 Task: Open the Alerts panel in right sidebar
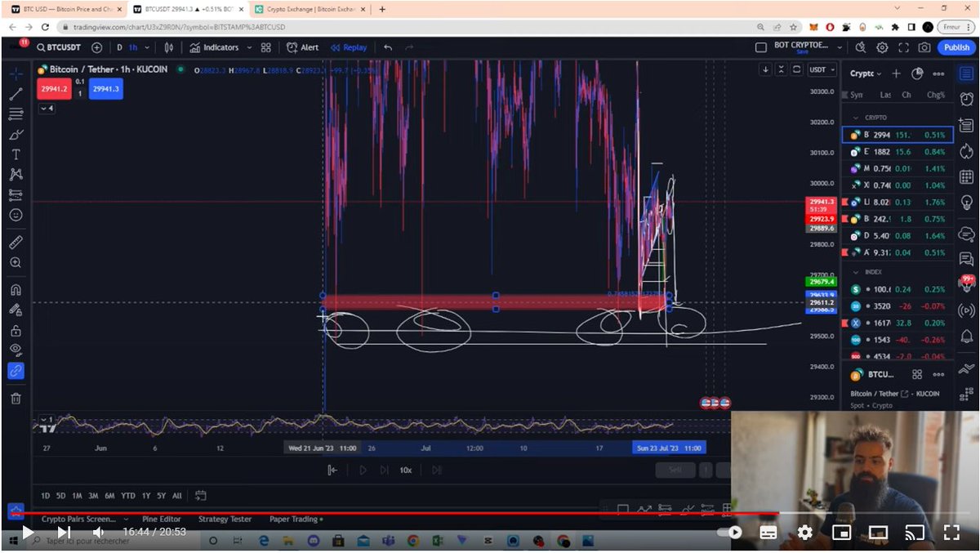tap(967, 100)
